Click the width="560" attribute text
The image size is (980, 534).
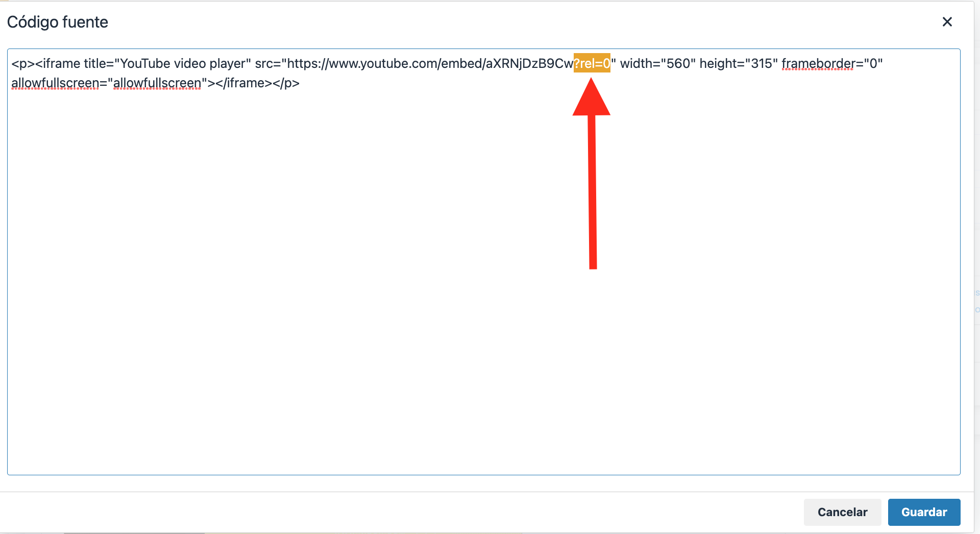tap(657, 63)
